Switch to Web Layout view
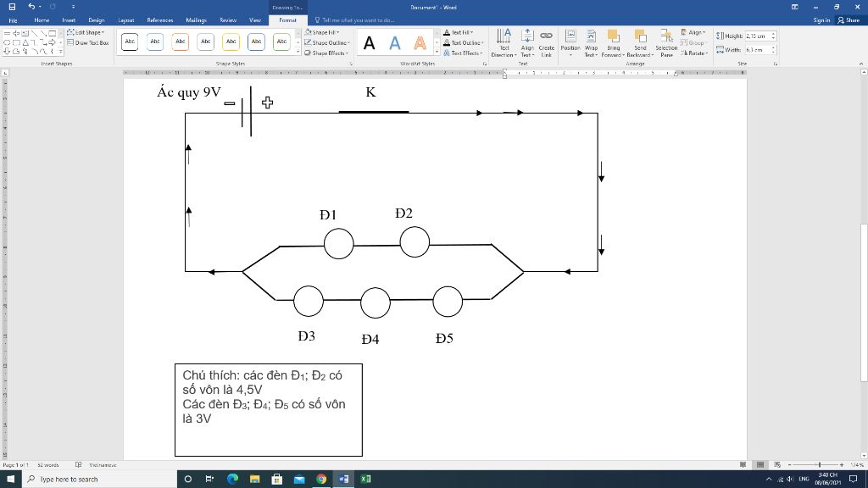Viewport: 868px width, 488px height. click(777, 465)
